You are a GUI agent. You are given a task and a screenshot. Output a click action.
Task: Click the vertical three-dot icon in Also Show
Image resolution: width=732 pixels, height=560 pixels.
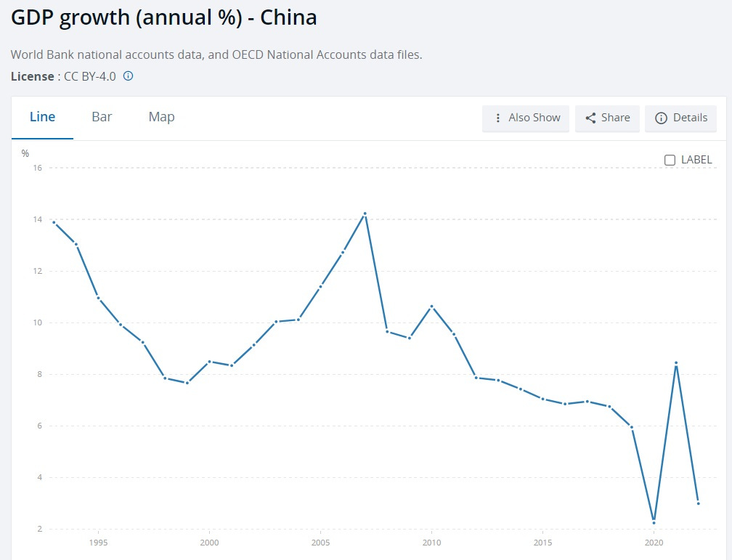click(x=498, y=118)
